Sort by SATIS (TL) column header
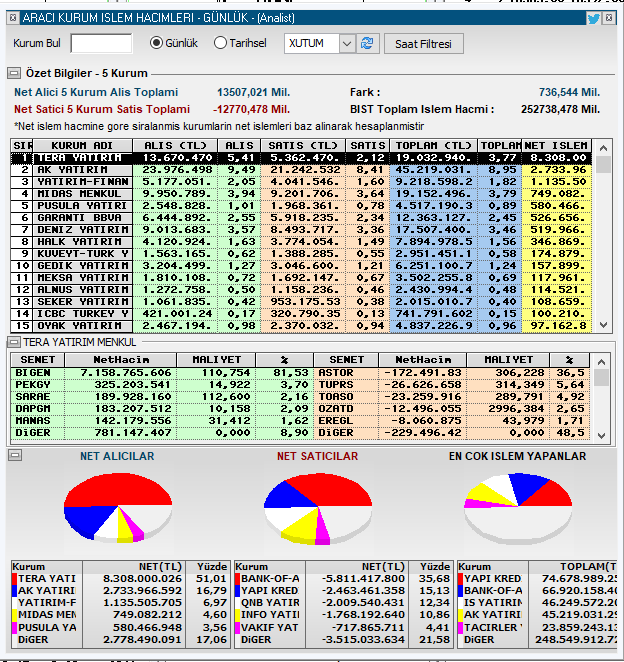This screenshot has height=662, width=624. 303,146
